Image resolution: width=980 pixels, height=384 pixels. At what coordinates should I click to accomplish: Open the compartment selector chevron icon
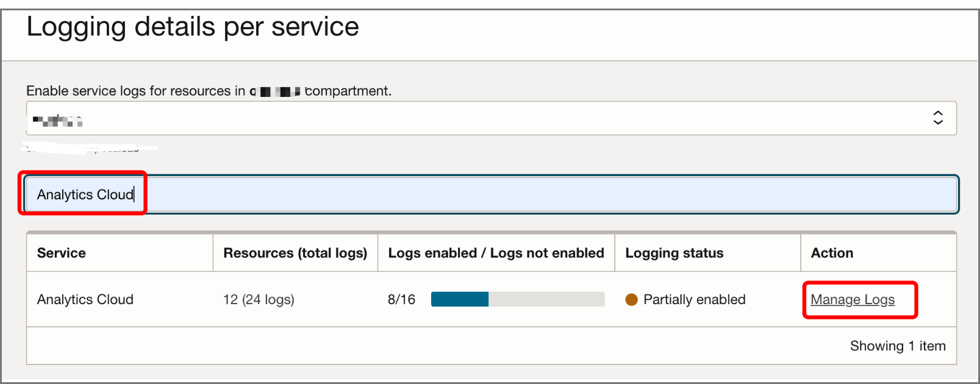pos(939,118)
